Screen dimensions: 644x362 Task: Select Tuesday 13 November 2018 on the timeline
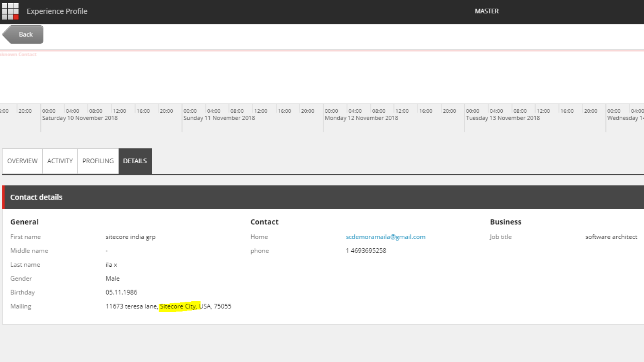click(x=503, y=118)
